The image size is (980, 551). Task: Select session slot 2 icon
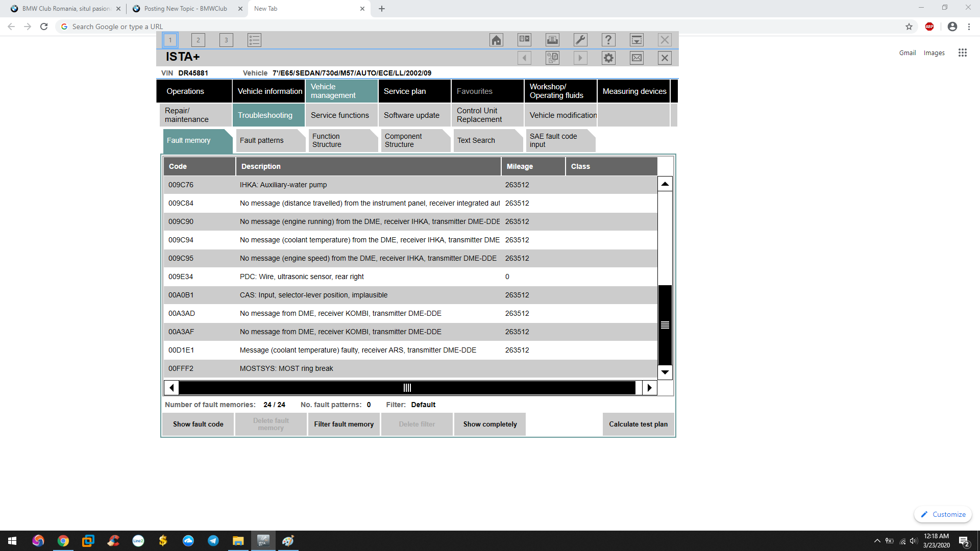(198, 40)
